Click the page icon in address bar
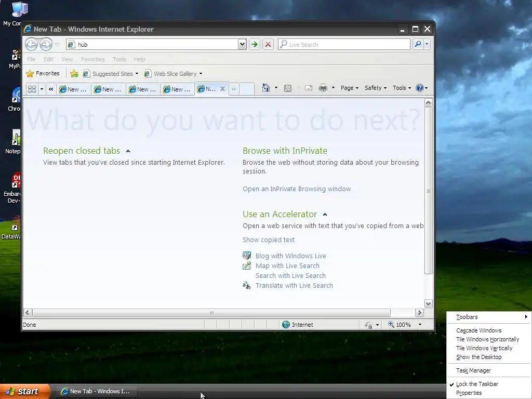Viewport: 532px width, 399px height. pyautogui.click(x=71, y=44)
